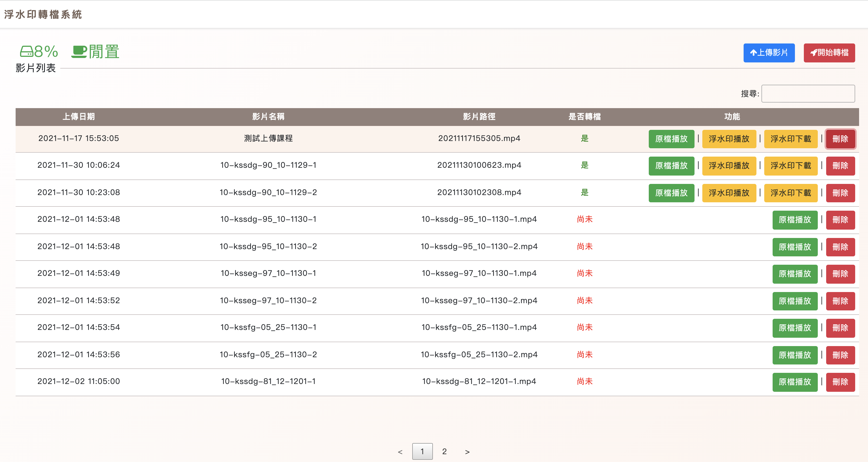
Task: Click the 8% disk usage value
Action: [x=46, y=52]
